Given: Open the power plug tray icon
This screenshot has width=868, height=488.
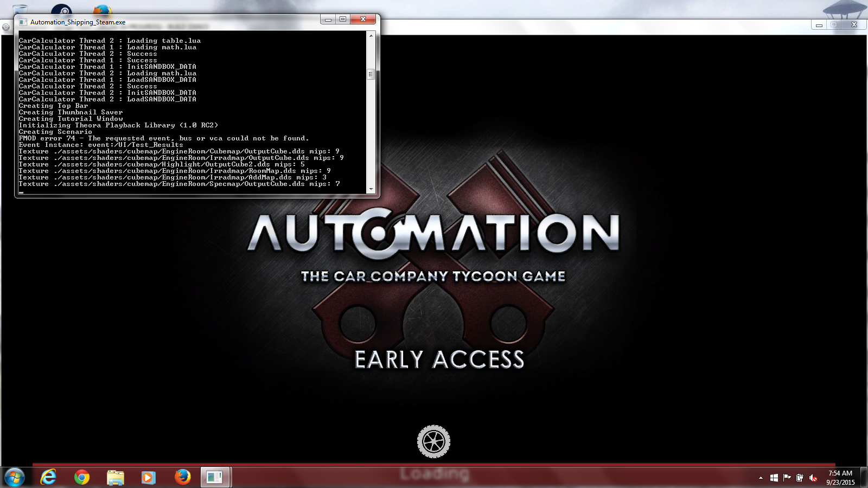Looking at the screenshot, I should 800,478.
